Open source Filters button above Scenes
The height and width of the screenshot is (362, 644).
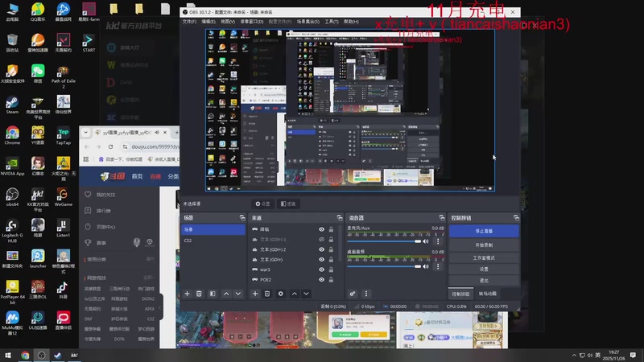tap(288, 204)
